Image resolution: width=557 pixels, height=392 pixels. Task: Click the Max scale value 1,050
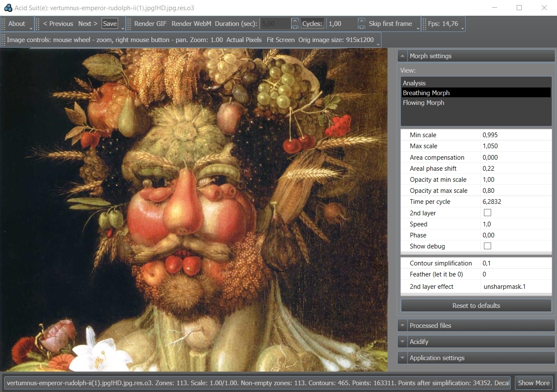coord(516,146)
